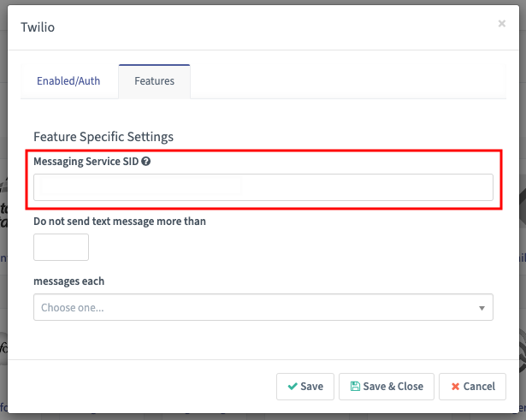Click the floppy disk icon on Save & Close
526x420 pixels.
tap(355, 387)
